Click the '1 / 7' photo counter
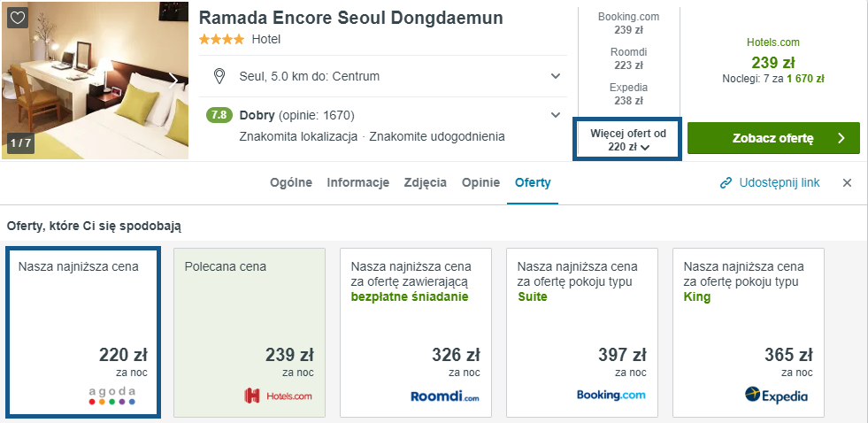868x423 pixels. click(20, 142)
